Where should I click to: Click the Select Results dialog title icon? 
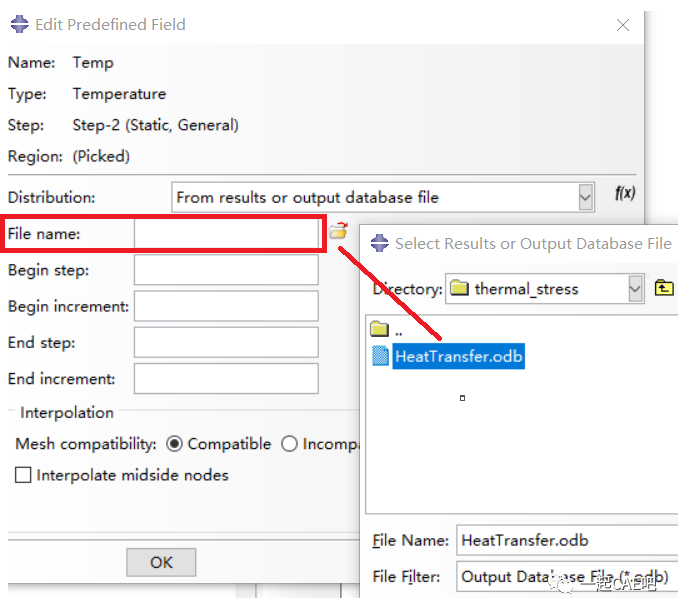(380, 243)
